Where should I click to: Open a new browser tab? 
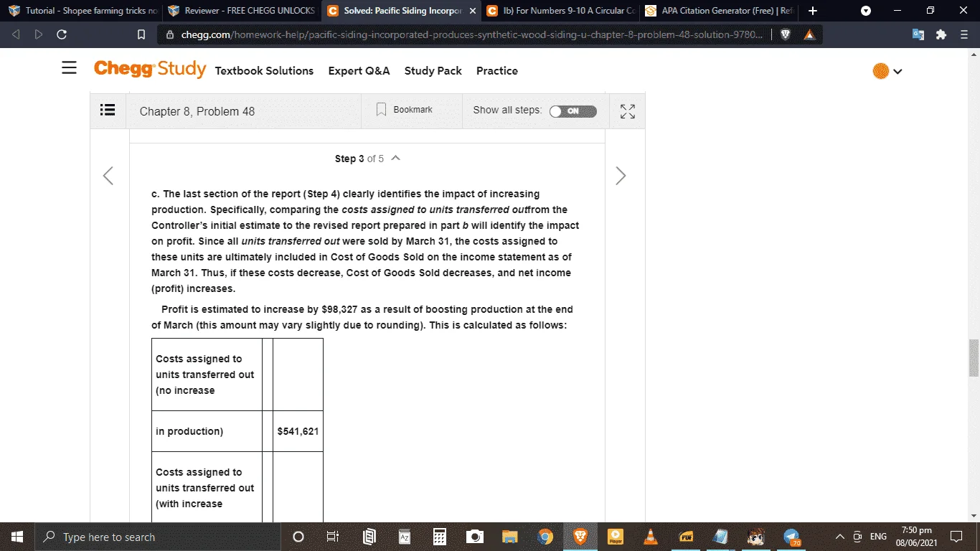812,11
